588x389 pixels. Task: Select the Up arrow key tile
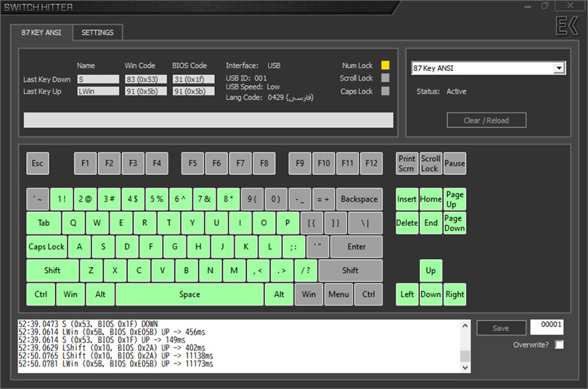(431, 270)
